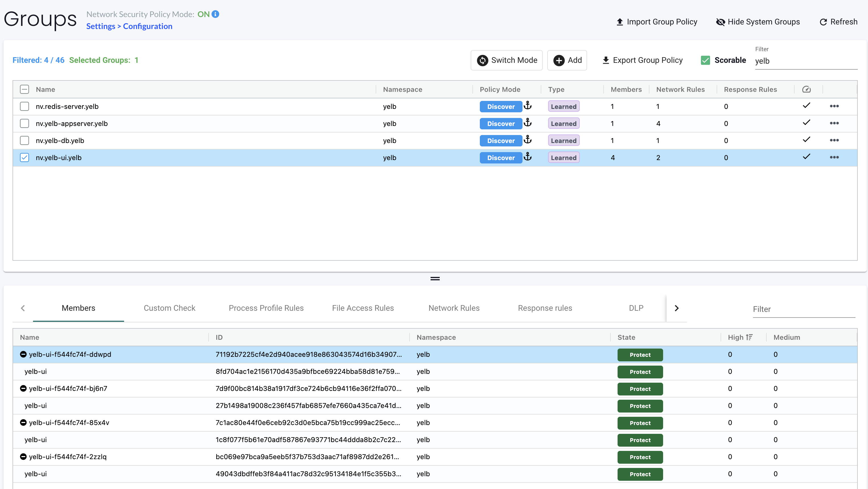Open Settings > Configuration link
This screenshot has height=489, width=868.
(129, 26)
